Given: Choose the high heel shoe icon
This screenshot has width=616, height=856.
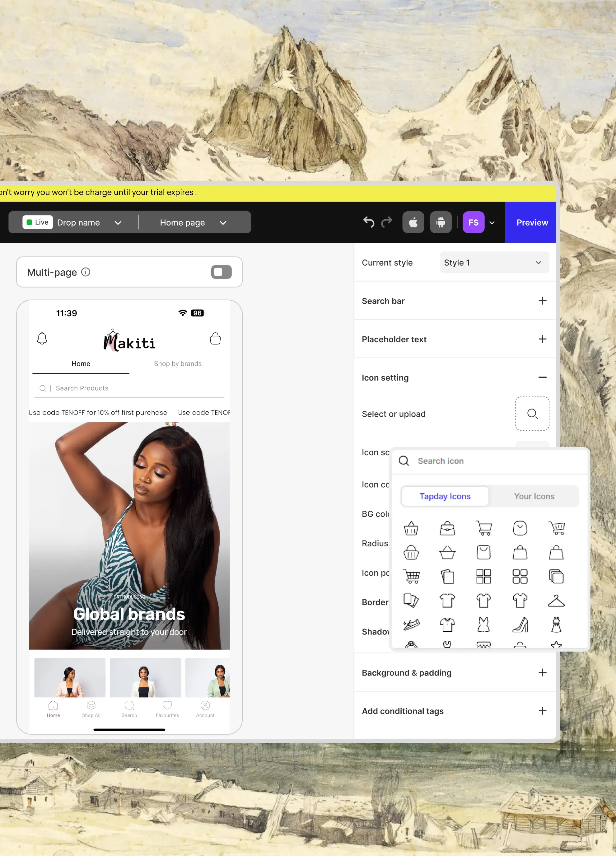Looking at the screenshot, I should (520, 624).
